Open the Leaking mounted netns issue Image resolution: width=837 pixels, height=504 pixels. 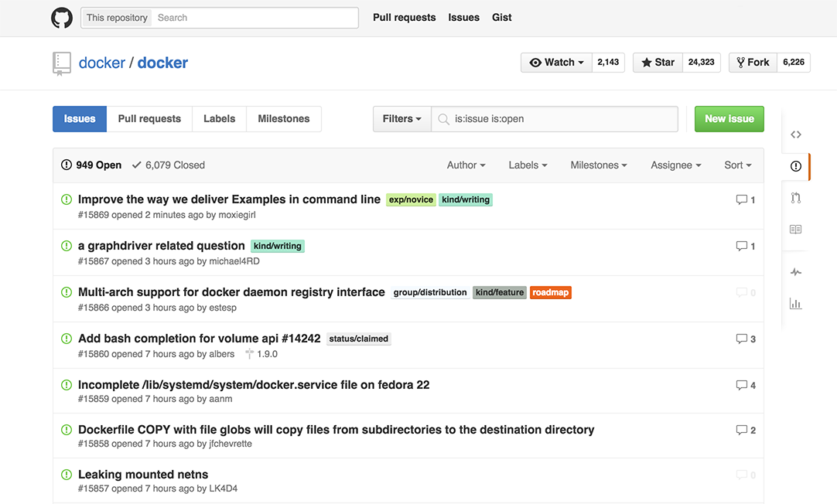(x=143, y=475)
